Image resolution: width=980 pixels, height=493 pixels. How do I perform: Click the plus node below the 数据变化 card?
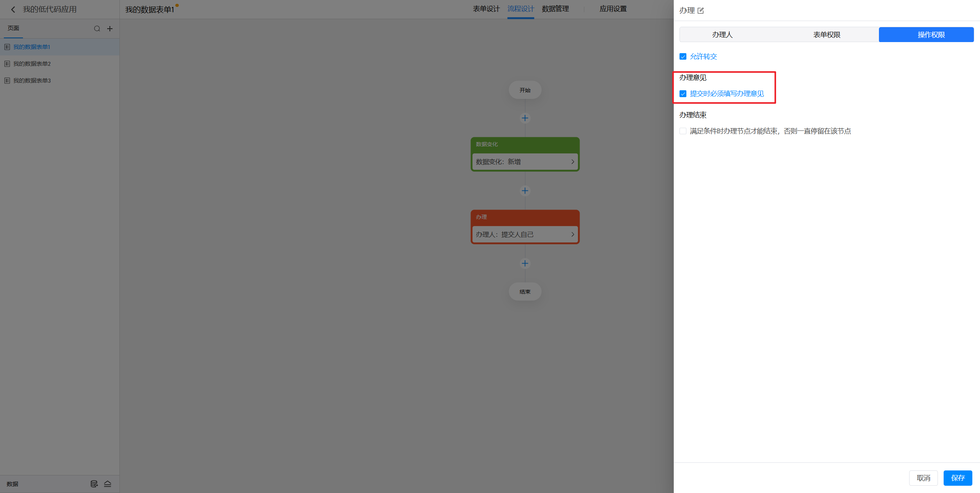click(525, 190)
